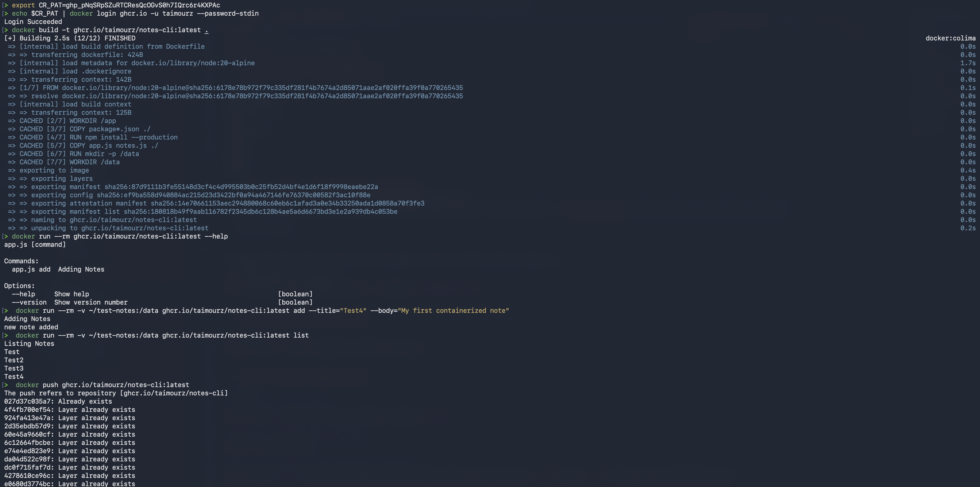The height and width of the screenshot is (487, 980).
Task: Click the "new note added" output line
Action: (31, 327)
